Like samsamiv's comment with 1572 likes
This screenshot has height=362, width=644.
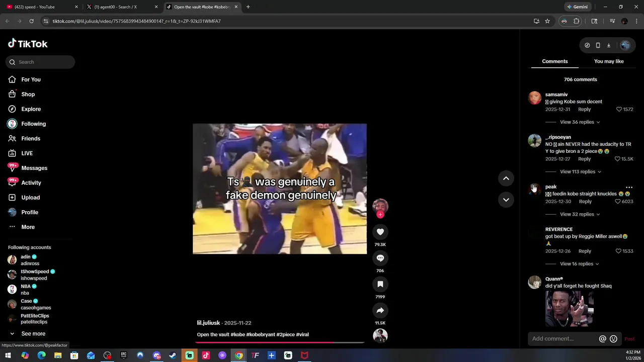619,109
